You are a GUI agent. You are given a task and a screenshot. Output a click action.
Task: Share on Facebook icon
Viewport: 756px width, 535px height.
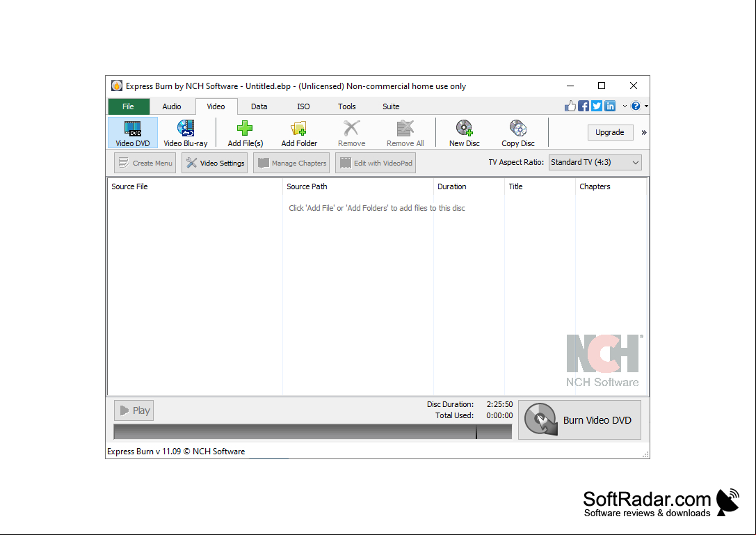click(584, 106)
